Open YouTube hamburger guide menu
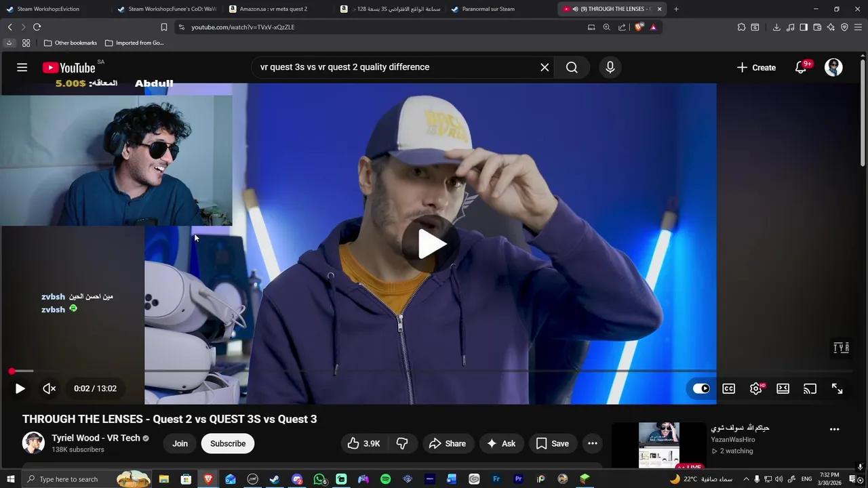This screenshot has height=488, width=868. point(22,67)
